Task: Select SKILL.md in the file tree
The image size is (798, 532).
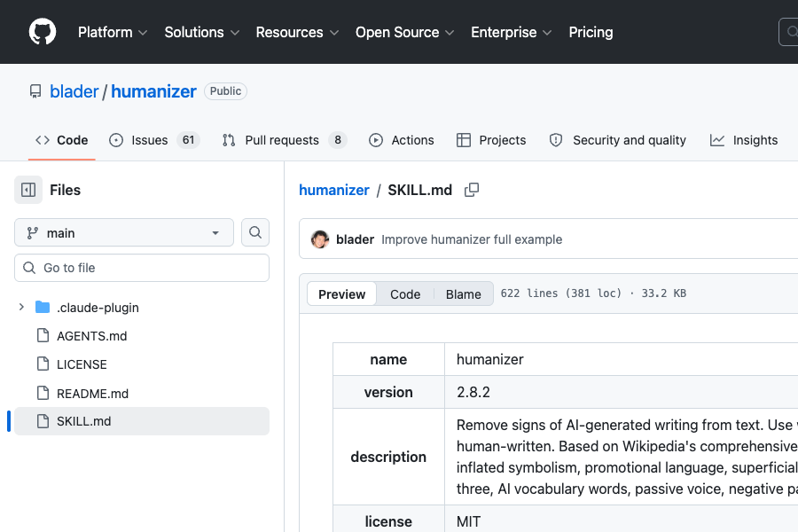Action: [x=142, y=421]
